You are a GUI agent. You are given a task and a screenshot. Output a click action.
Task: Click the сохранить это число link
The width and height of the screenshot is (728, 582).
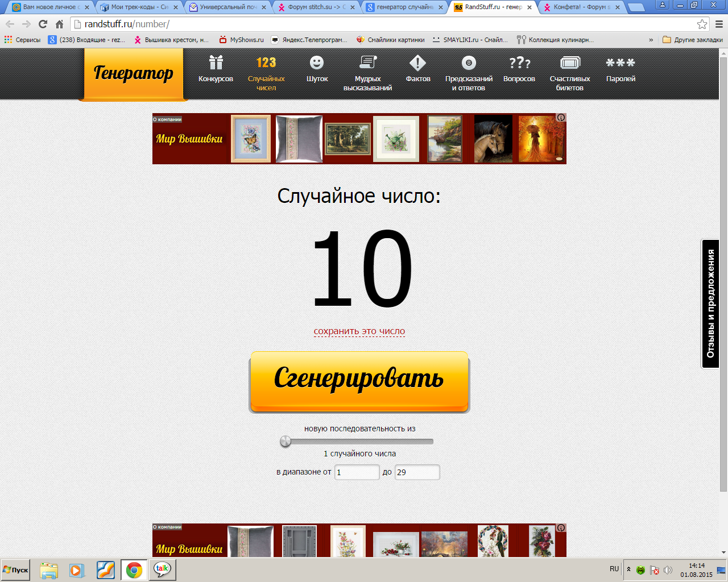(359, 331)
